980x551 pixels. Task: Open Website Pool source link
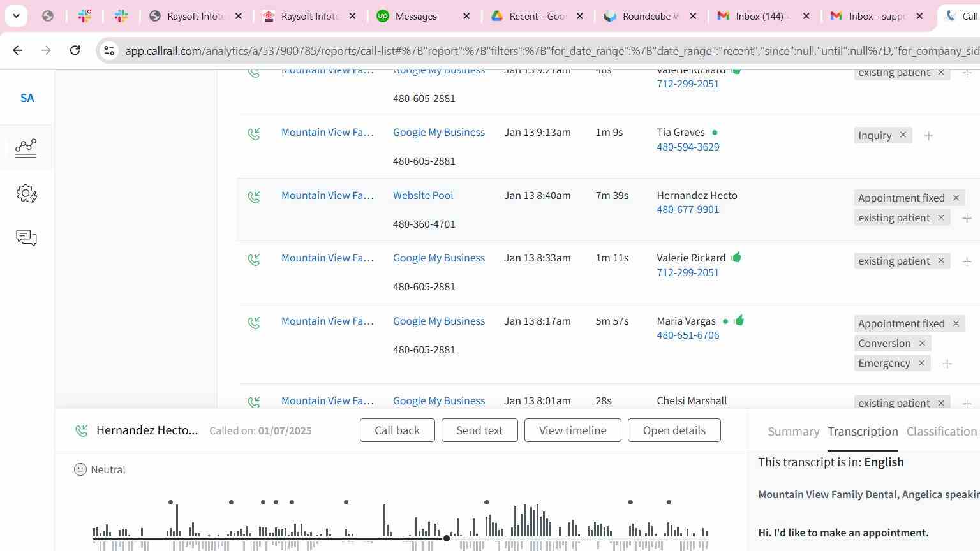(423, 196)
